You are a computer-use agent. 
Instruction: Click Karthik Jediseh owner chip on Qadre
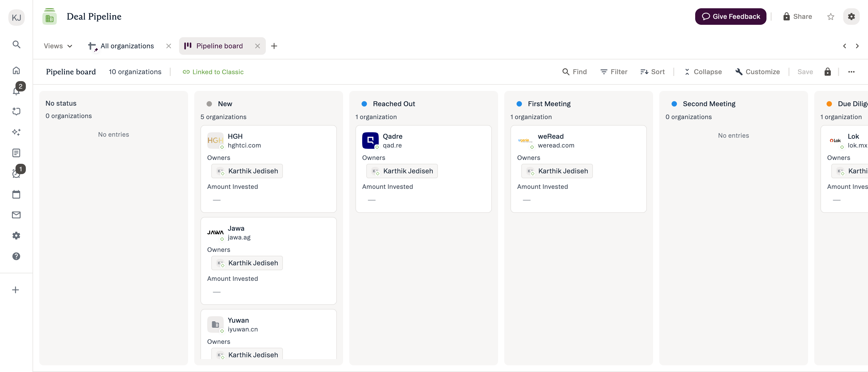click(402, 171)
